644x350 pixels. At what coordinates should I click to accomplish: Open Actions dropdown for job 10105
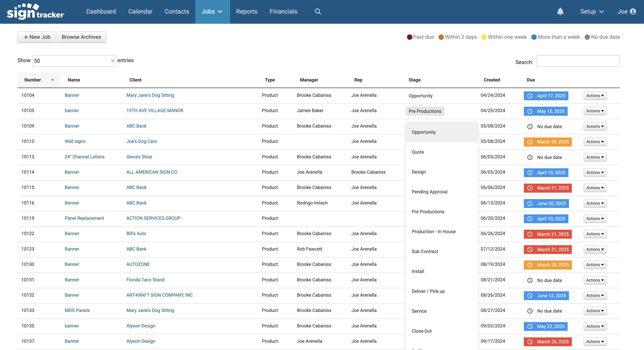[x=595, y=111]
